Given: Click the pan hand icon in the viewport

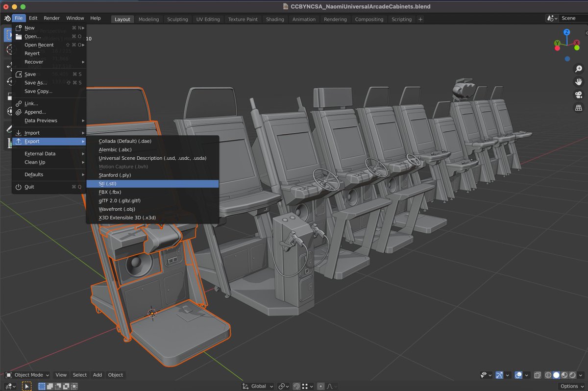Looking at the screenshot, I should (x=578, y=82).
